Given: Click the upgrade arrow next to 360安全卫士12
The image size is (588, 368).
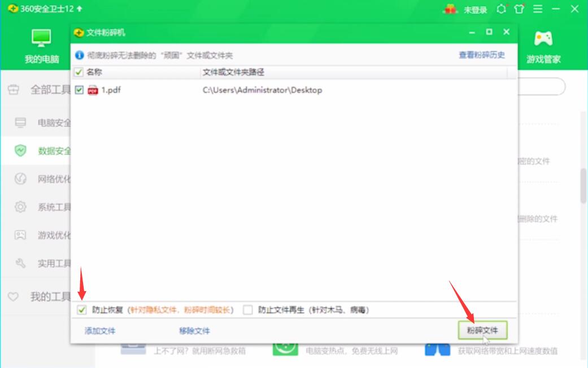Looking at the screenshot, I should [79, 8].
